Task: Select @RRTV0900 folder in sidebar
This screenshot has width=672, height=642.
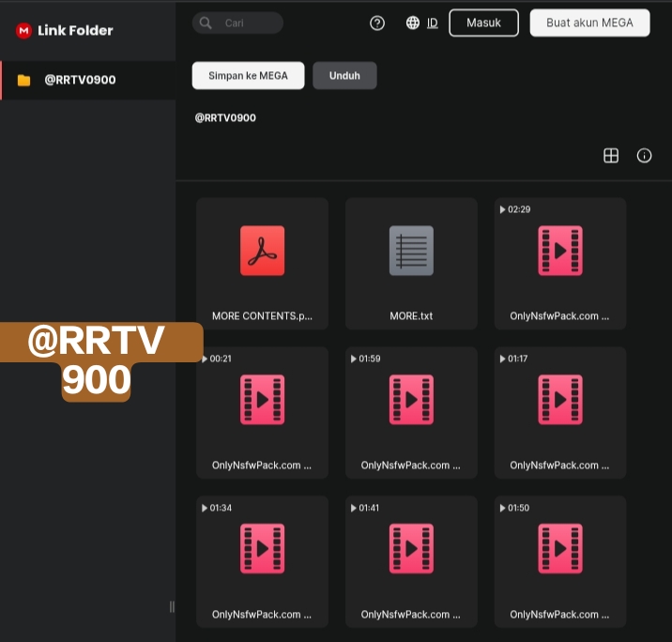Action: (88, 80)
